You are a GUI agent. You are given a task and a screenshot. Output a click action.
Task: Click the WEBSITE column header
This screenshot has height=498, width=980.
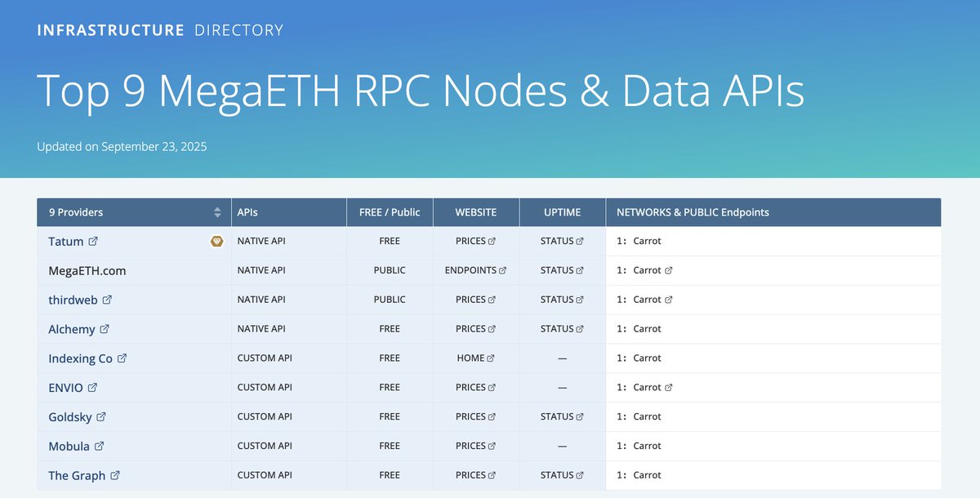point(476,212)
